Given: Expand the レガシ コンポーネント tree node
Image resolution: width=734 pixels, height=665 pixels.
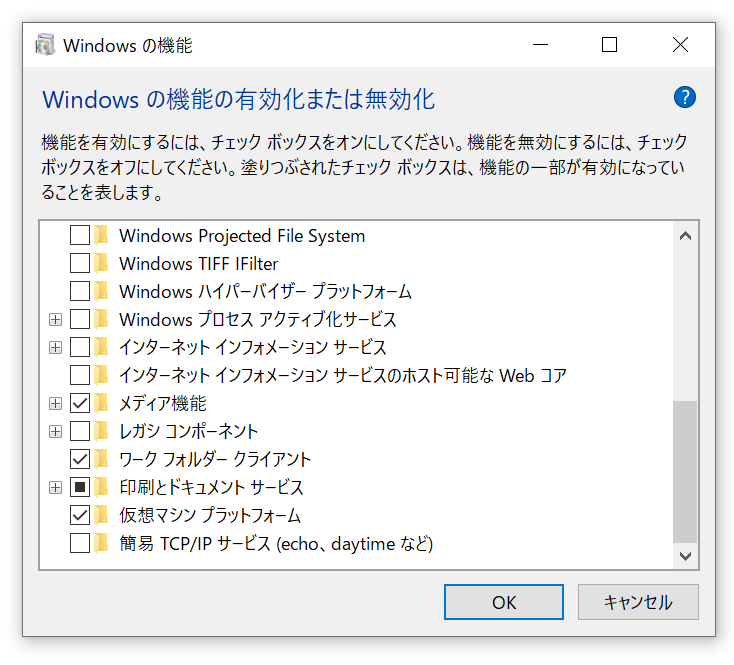Looking at the screenshot, I should [x=55, y=431].
